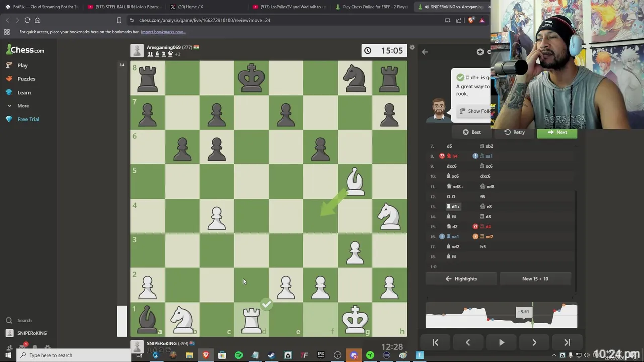The width and height of the screenshot is (644, 362).
Task: Click the Windows taskbar search box
Action: click(75, 355)
